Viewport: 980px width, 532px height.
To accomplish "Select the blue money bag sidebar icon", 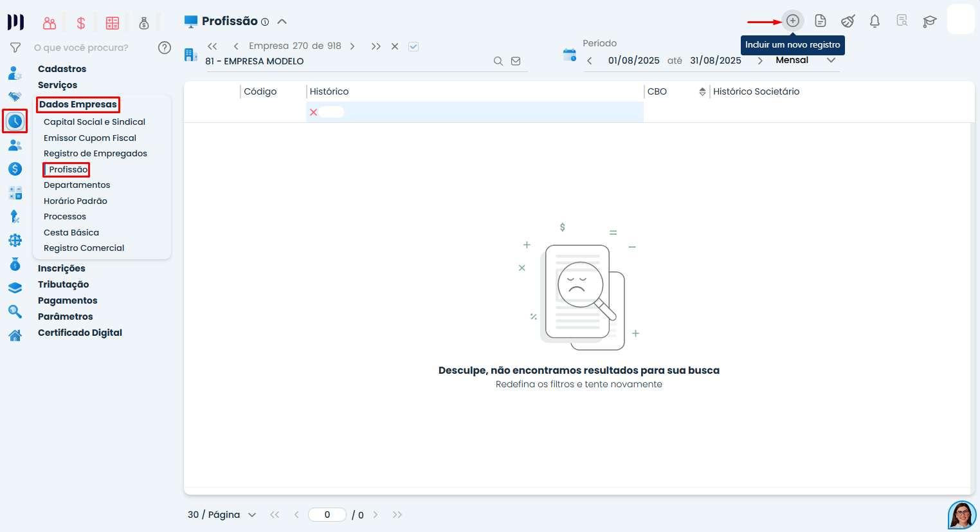I will point(15,264).
